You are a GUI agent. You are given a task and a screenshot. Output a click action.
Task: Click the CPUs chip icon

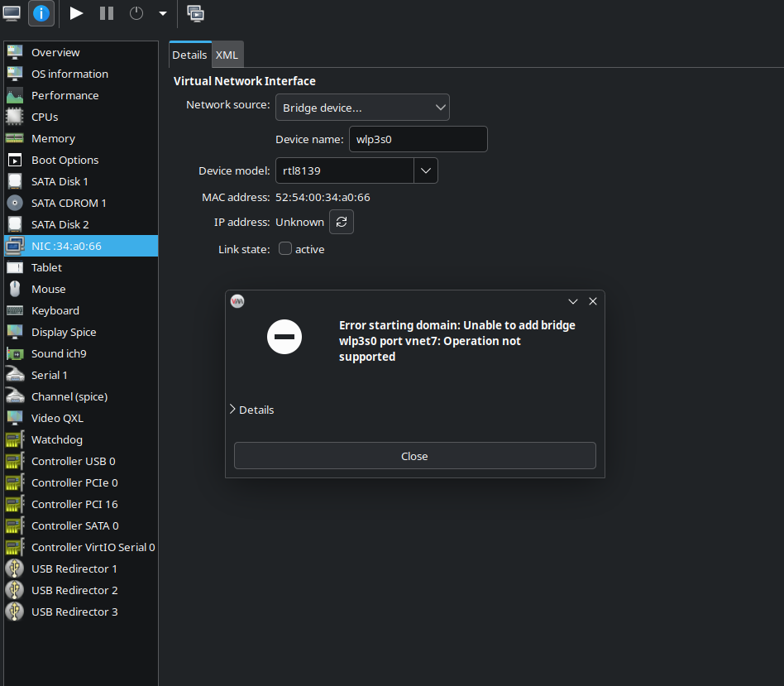tap(15, 117)
